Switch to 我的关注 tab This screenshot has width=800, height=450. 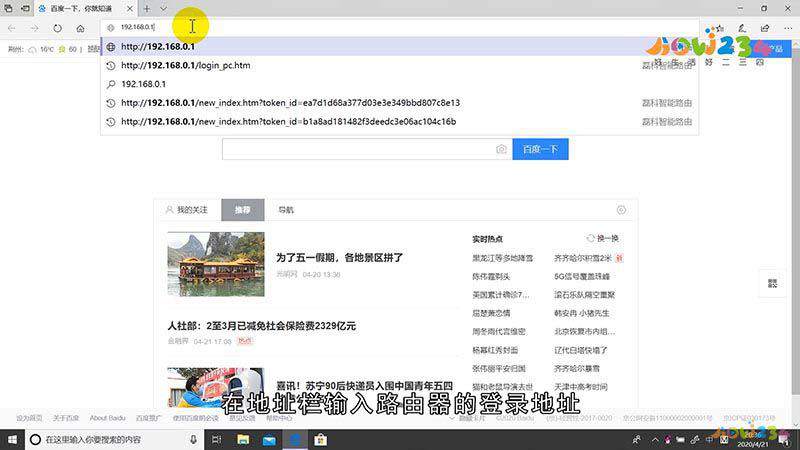[x=187, y=210]
